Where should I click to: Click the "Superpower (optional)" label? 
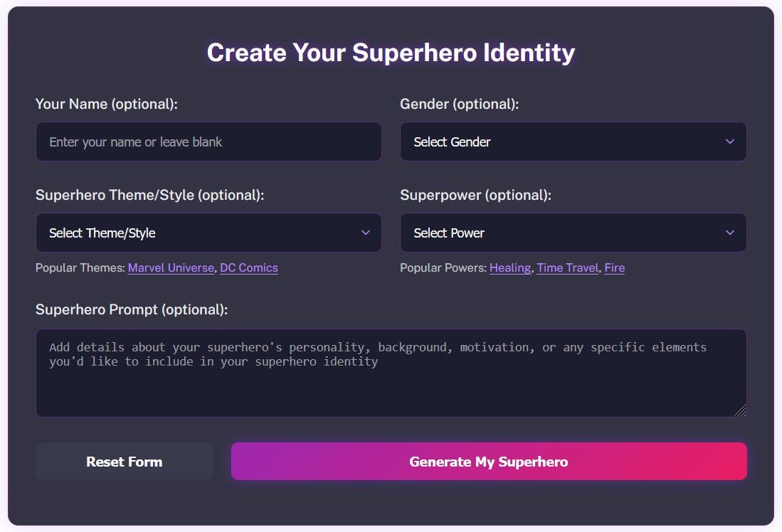click(x=475, y=195)
